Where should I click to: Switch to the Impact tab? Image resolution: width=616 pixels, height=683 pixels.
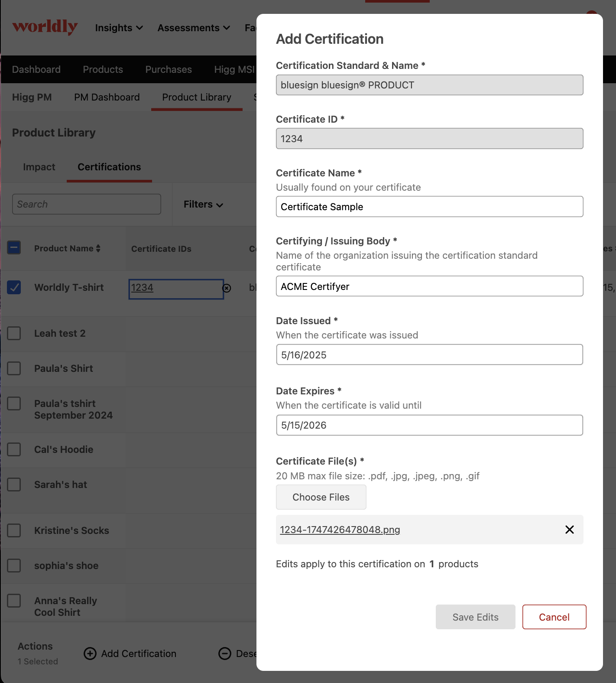39,167
